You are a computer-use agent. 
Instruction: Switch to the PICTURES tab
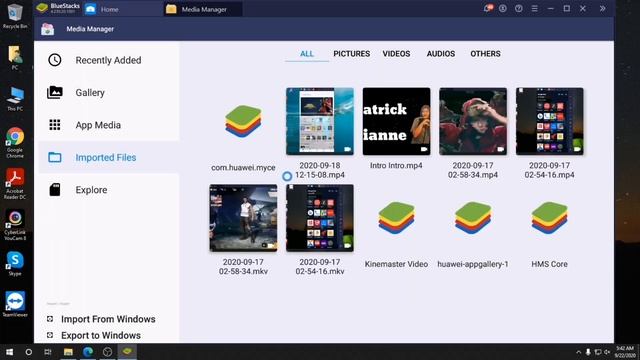(351, 53)
